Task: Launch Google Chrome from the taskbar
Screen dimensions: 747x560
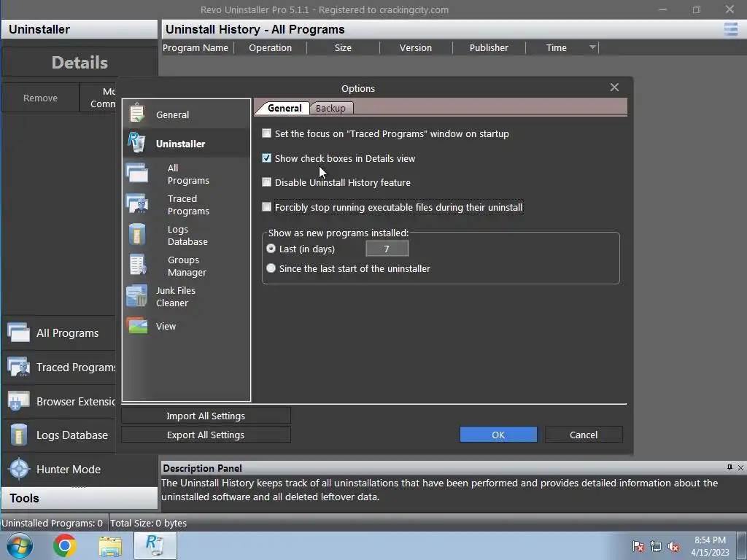Action: pos(65,545)
